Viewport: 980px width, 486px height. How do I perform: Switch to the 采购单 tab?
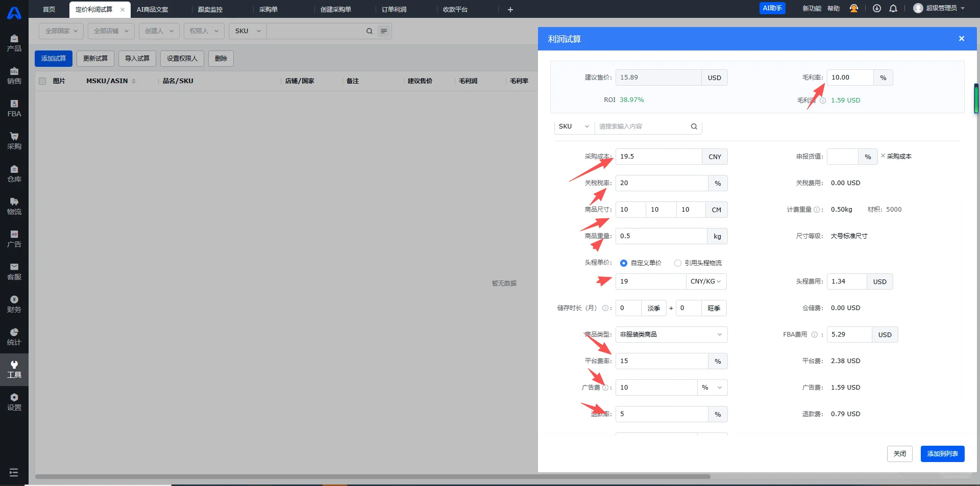point(268,10)
